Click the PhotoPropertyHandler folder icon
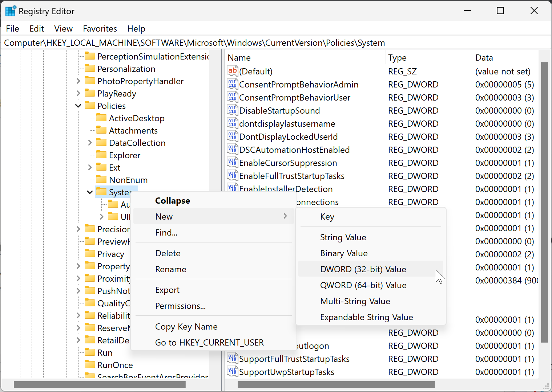 (x=90, y=81)
